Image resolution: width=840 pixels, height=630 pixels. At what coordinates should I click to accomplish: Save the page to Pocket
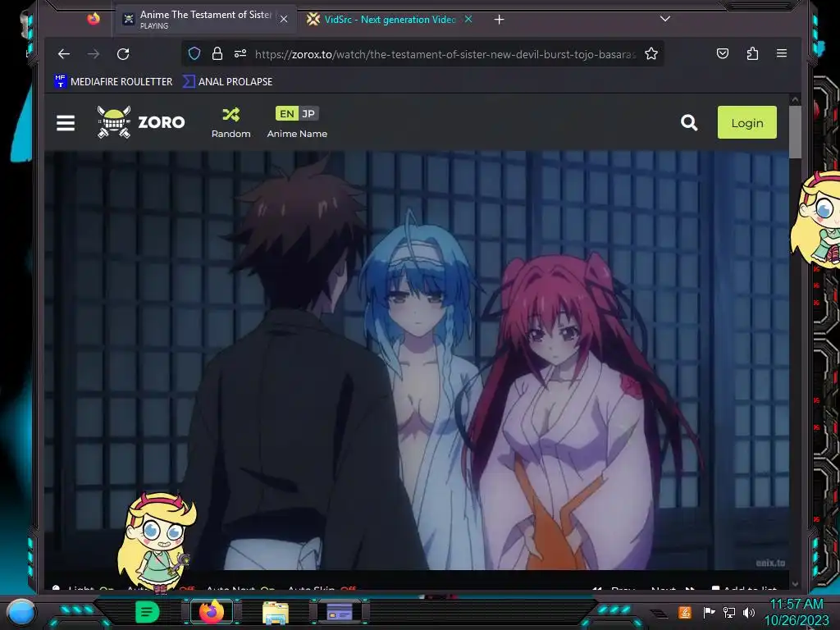tap(722, 53)
